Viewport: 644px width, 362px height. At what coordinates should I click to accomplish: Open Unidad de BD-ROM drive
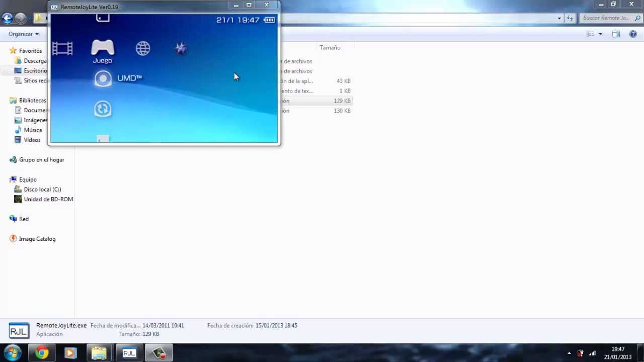coord(48,200)
